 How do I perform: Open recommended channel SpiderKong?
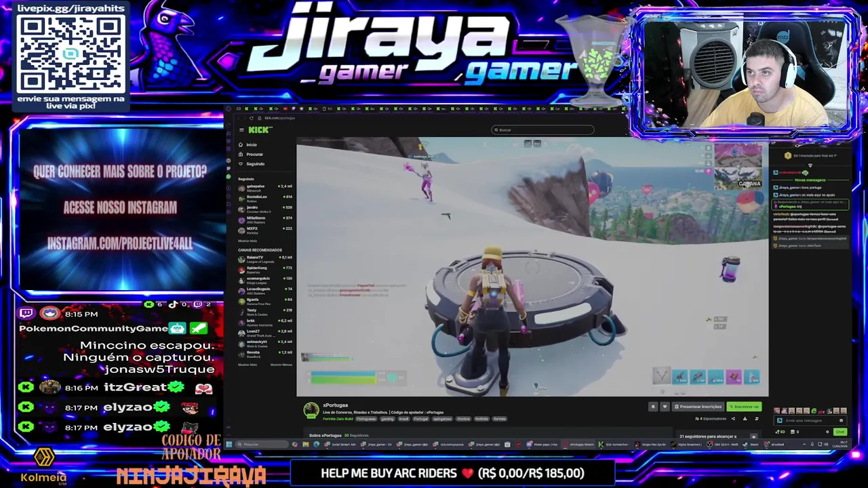265,270
